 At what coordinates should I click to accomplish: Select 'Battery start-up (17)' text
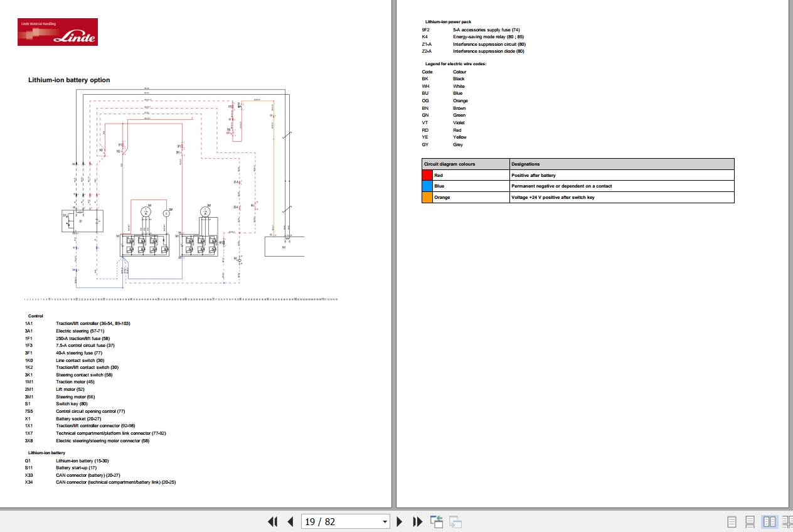click(77, 468)
